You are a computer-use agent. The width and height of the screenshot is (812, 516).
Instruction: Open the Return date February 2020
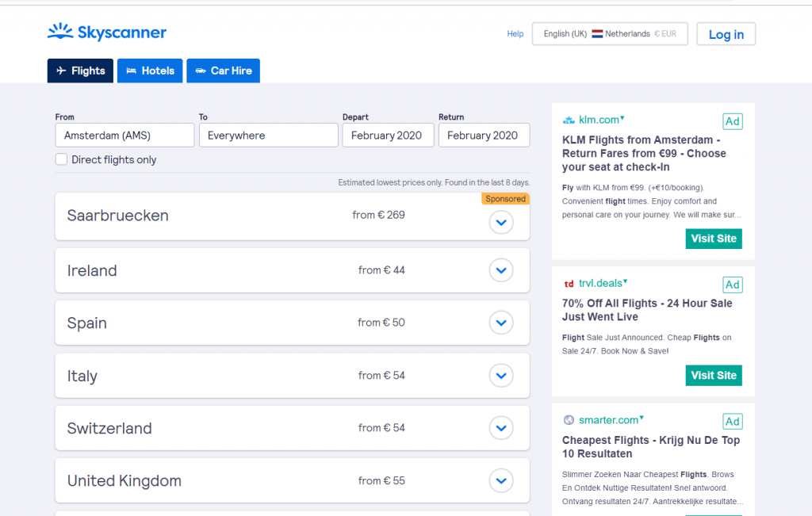tap(485, 135)
